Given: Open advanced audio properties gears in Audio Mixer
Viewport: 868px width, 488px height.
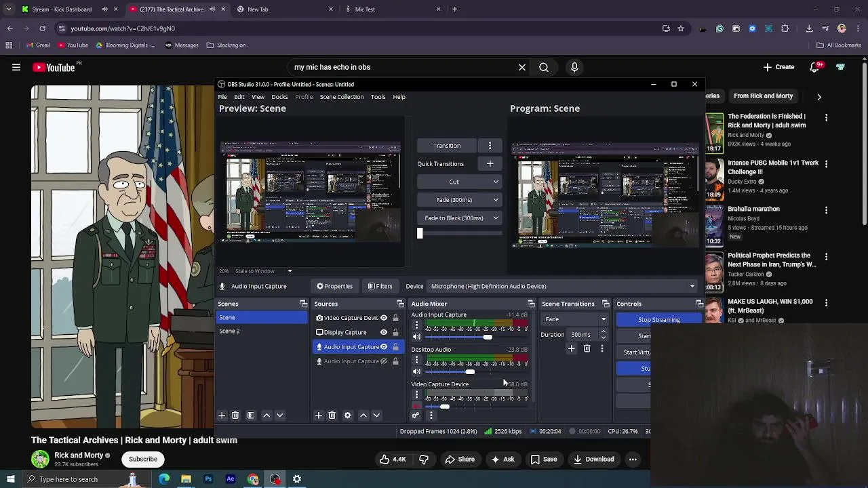Looking at the screenshot, I should pyautogui.click(x=416, y=415).
